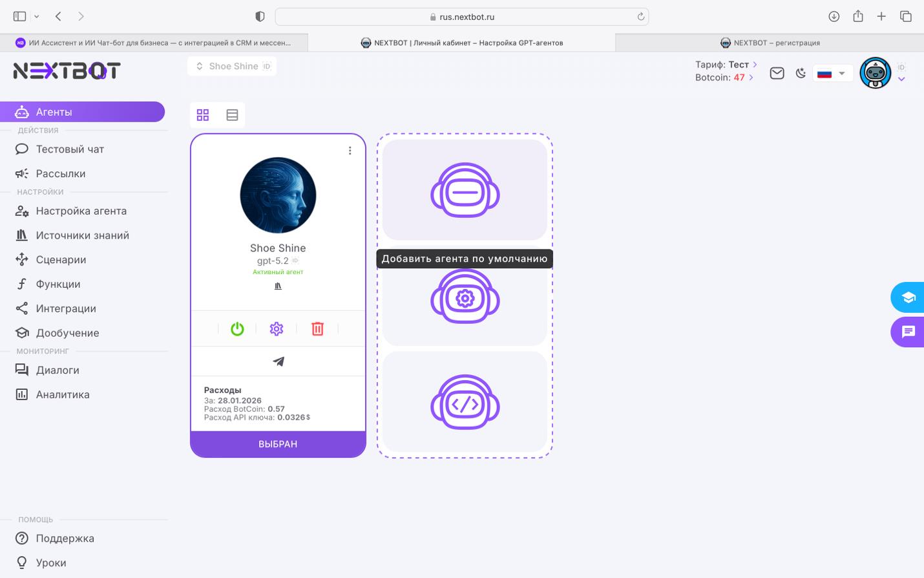Delete the Shoe Shine agent via trash icon
The width and height of the screenshot is (924, 578).
click(317, 328)
